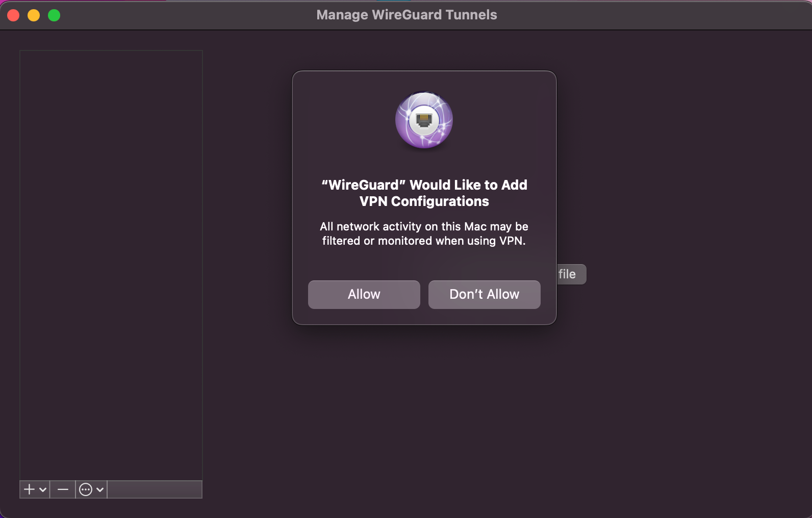Click the remove tunnel minus icon

coord(63,489)
